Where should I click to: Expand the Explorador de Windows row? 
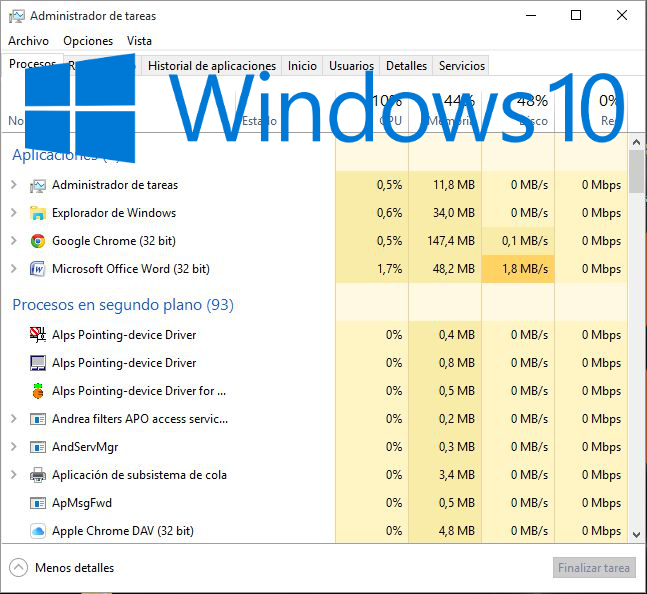(14, 213)
